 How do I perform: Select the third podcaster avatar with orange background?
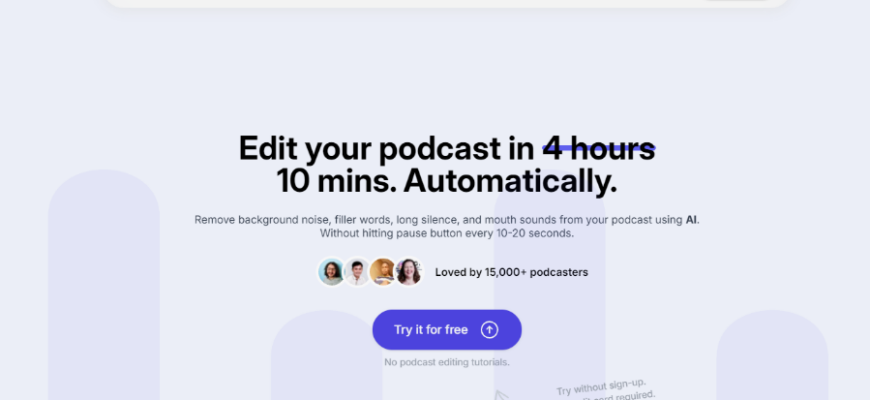click(x=382, y=272)
